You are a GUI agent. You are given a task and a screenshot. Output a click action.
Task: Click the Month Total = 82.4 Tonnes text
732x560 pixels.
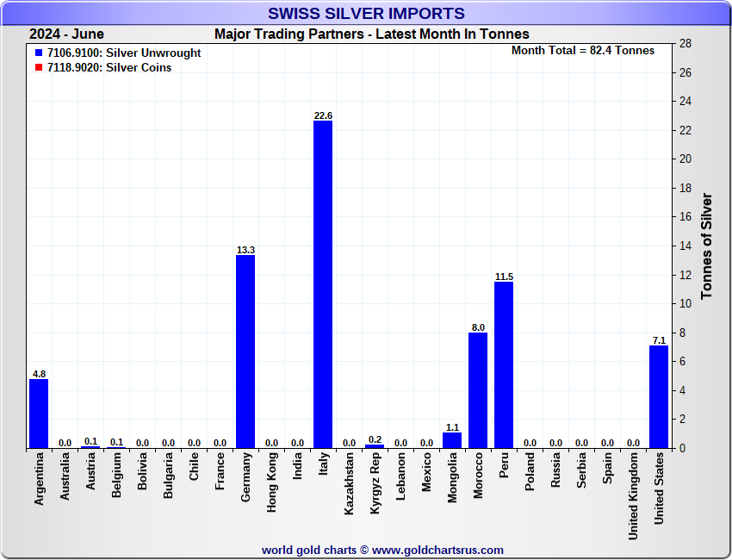[582, 51]
